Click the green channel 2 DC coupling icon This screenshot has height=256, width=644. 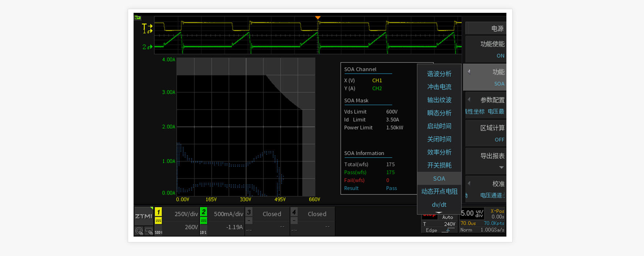[x=204, y=221]
